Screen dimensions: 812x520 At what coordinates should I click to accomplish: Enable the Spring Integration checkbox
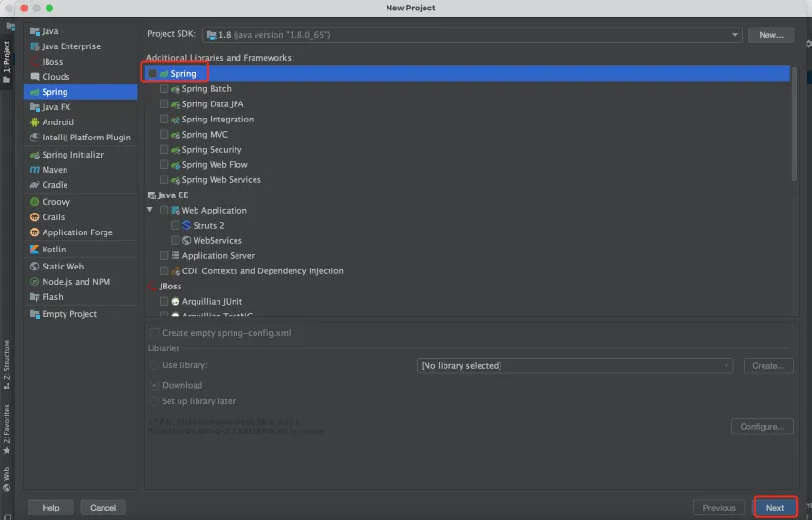(163, 119)
